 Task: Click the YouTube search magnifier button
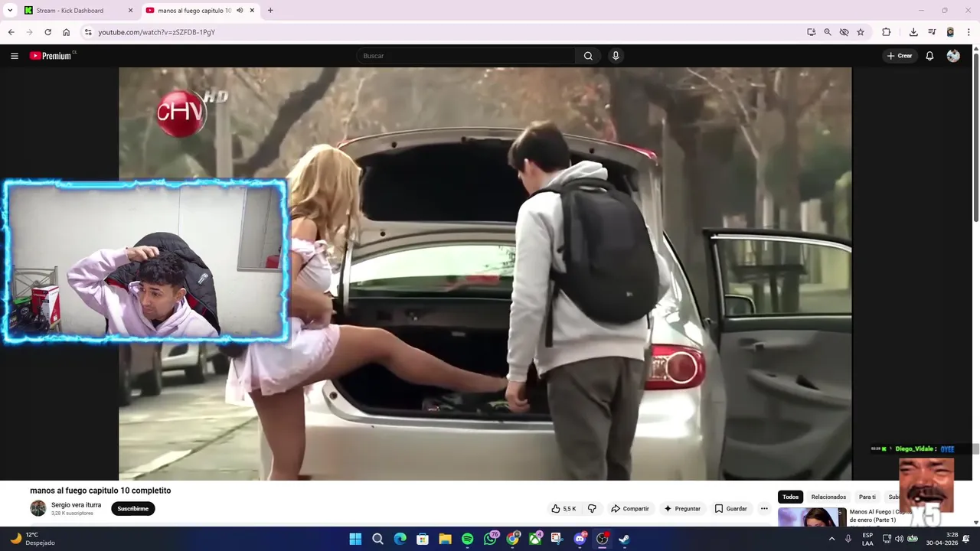pos(588,56)
